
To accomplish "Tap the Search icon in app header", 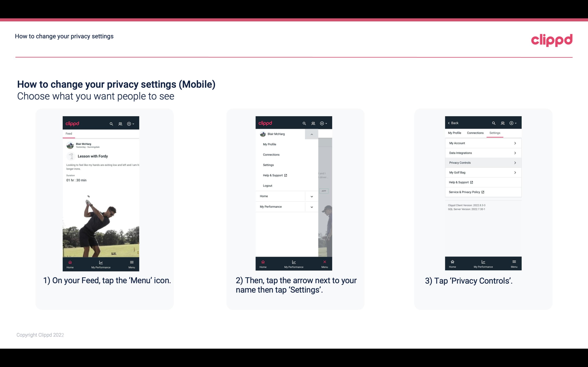I will click(111, 123).
